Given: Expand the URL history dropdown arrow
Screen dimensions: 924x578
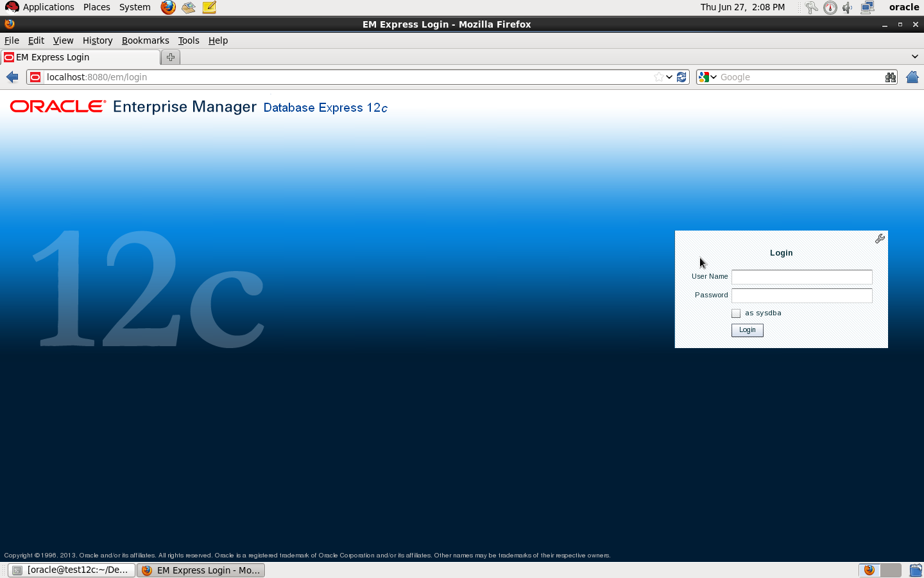Looking at the screenshot, I should 669,77.
